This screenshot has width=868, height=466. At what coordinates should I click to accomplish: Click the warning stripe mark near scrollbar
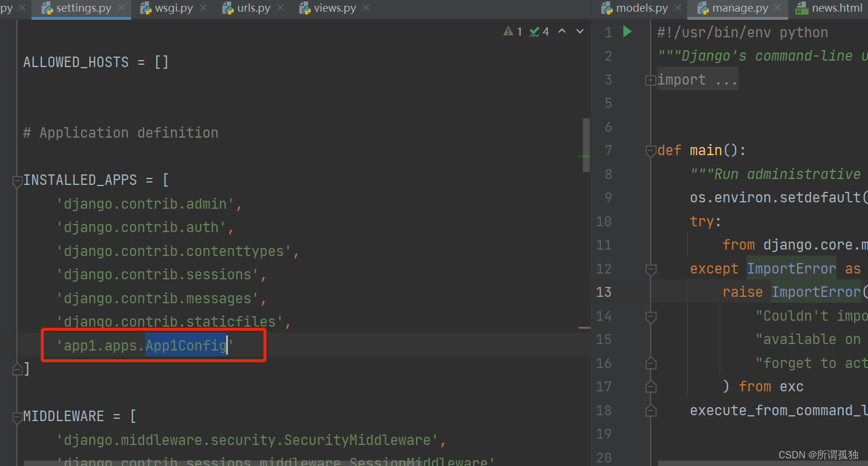tap(585, 328)
